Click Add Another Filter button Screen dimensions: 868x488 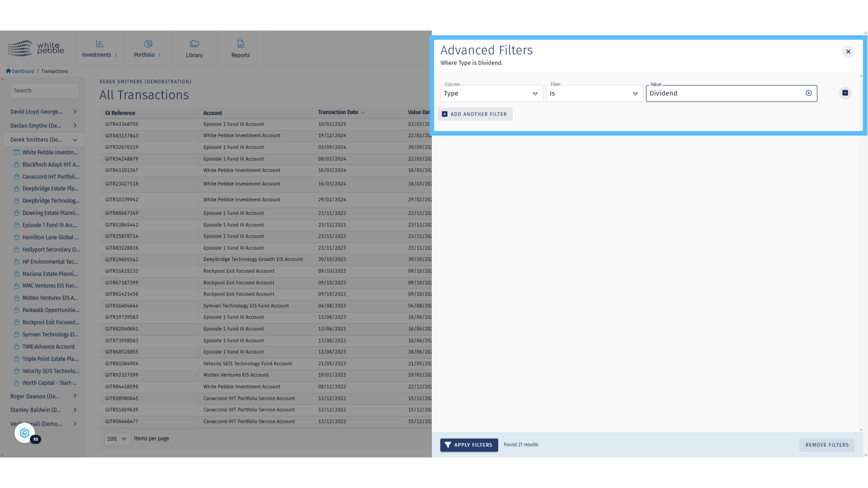point(475,114)
